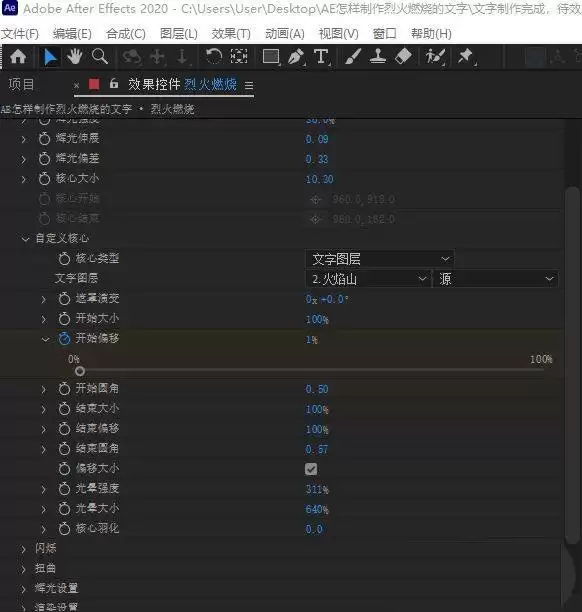
Task: Toggle stopwatch for 辉光伸展
Action: tap(44, 138)
